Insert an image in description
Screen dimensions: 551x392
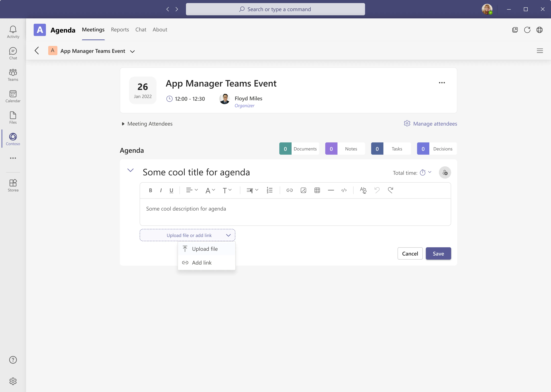pyautogui.click(x=303, y=190)
